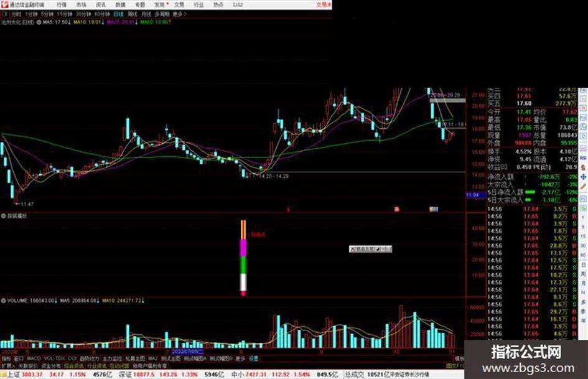Image resolution: width=588 pixels, height=379 pixels.
Task: Click 设置 in the indicator bar
Action: [253, 358]
